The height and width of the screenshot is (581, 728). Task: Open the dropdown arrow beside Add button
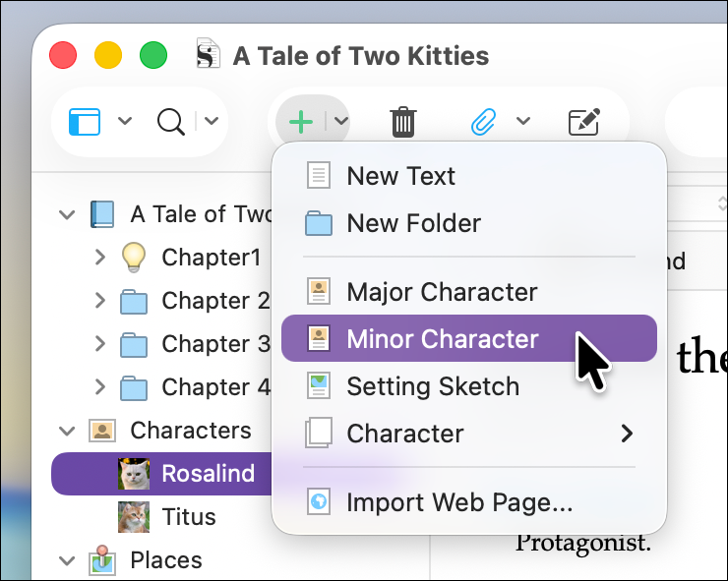coord(340,122)
